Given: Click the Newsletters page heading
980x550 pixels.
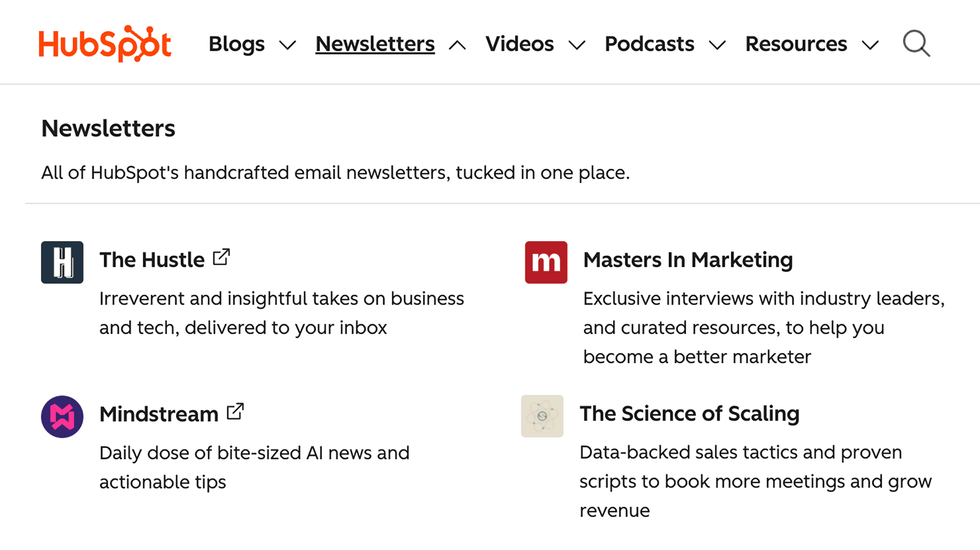Looking at the screenshot, I should (108, 127).
